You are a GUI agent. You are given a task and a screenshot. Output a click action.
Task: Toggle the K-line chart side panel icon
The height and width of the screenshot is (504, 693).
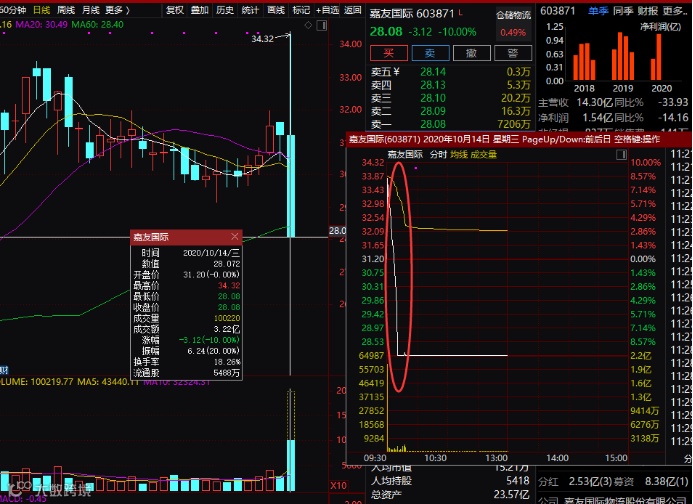(322, 26)
